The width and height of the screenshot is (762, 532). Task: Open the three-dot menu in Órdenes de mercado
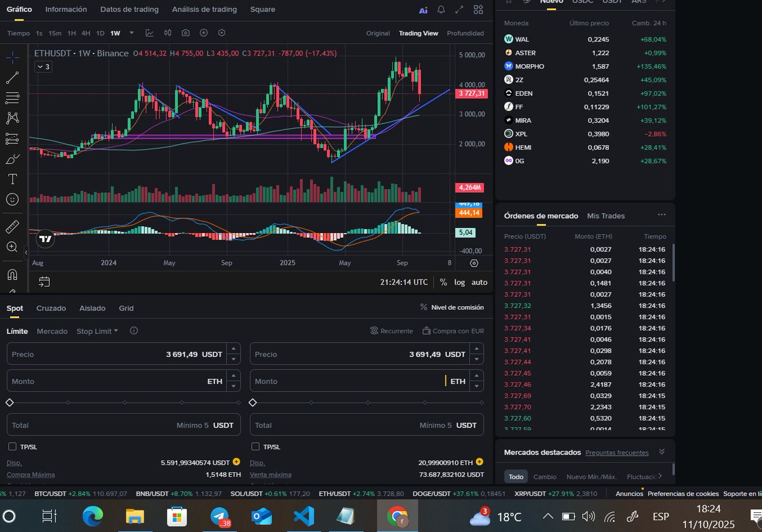tap(662, 215)
